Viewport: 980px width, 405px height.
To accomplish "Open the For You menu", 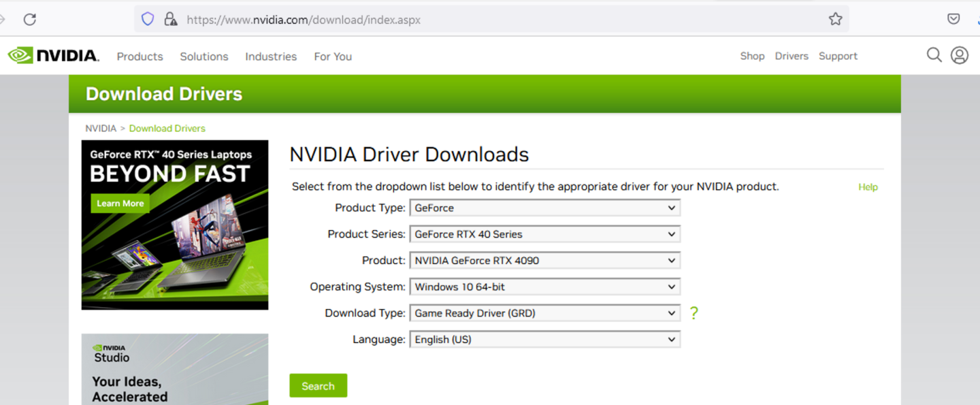I will tap(333, 56).
